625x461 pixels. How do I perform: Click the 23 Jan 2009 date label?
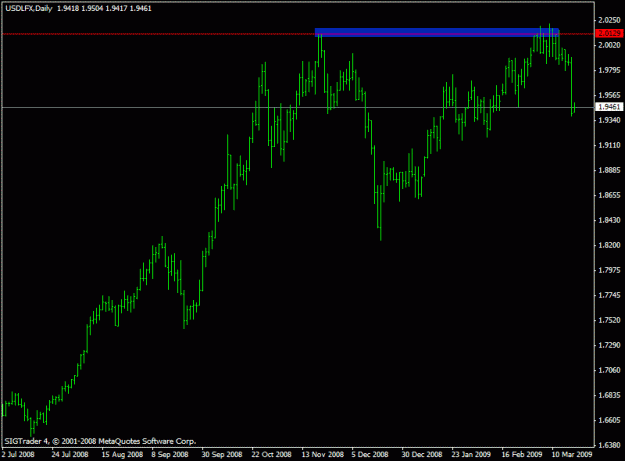point(471,454)
